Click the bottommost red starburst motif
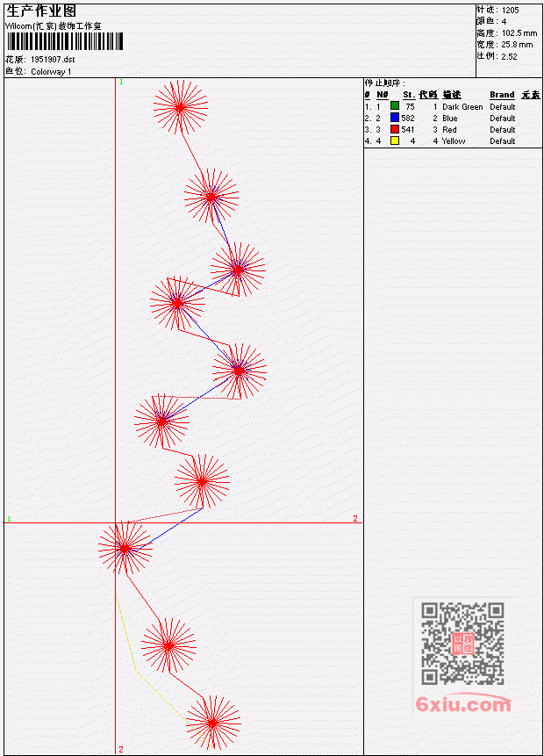Image resolution: width=544 pixels, height=756 pixels. (x=213, y=723)
